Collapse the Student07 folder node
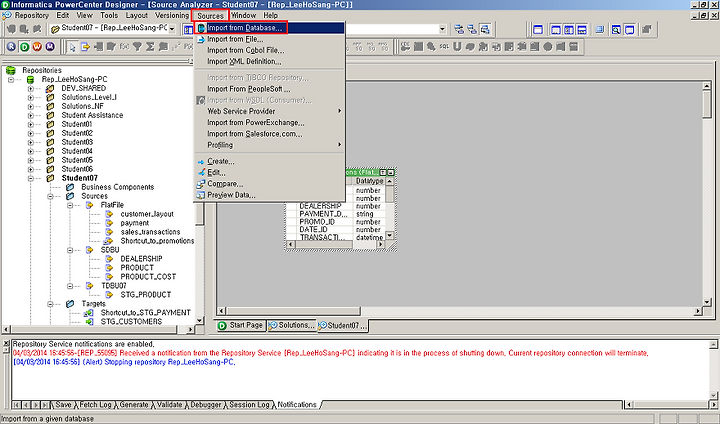The height and width of the screenshot is (424, 720). [30, 178]
